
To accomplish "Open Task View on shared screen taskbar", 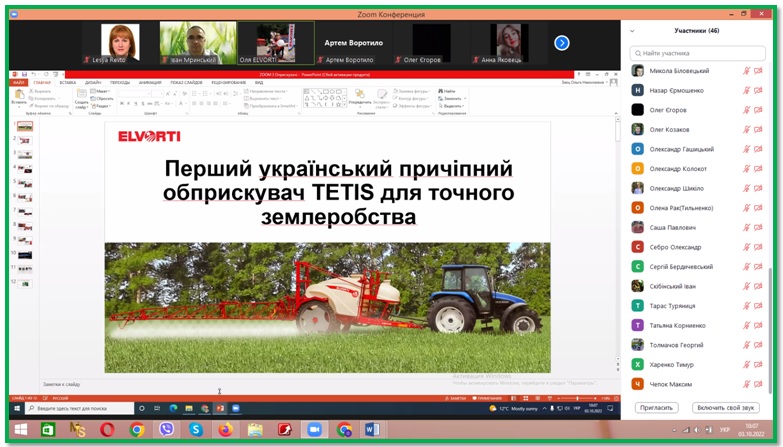I will (x=157, y=409).
